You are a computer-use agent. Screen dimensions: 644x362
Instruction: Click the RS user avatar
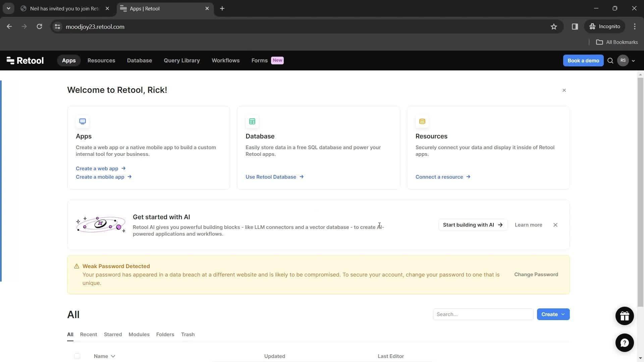tap(623, 61)
